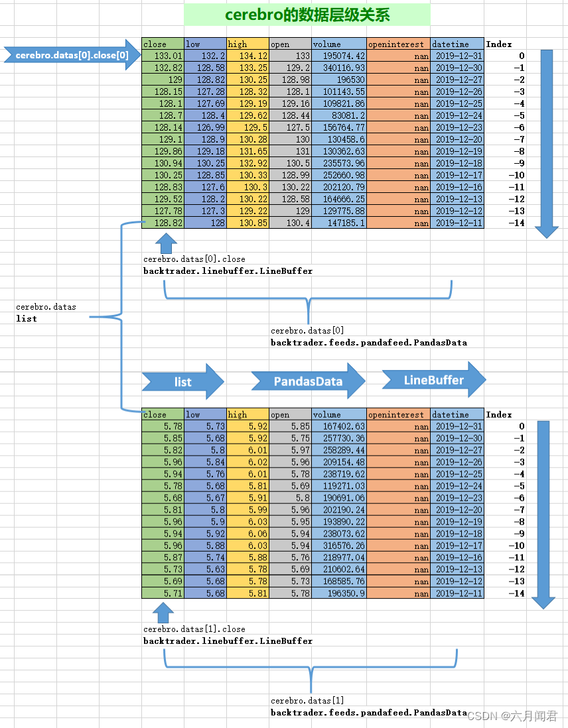Select the close value 127.78
The width and height of the screenshot is (568, 728).
pos(163,212)
